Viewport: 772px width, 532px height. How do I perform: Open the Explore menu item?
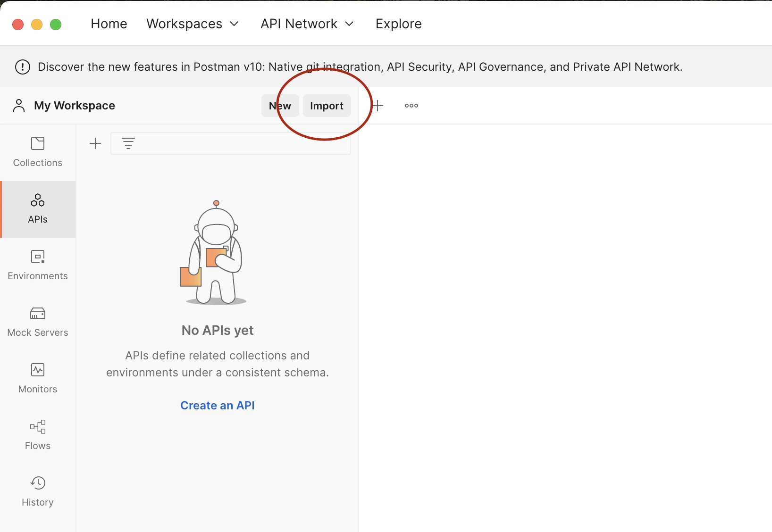399,24
